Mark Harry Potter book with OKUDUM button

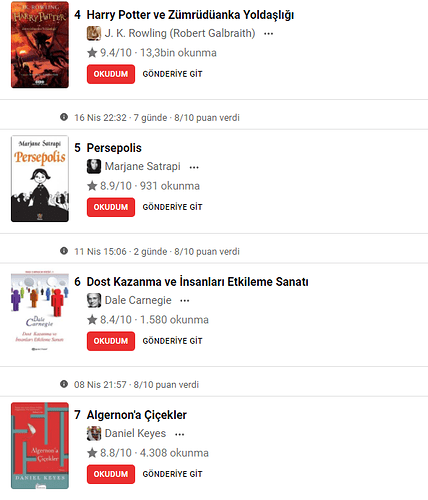coord(111,74)
